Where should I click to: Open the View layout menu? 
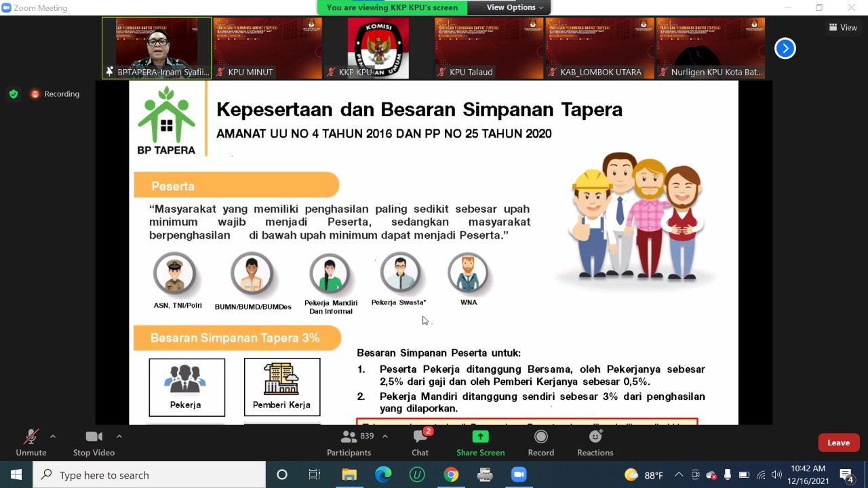pos(843,28)
